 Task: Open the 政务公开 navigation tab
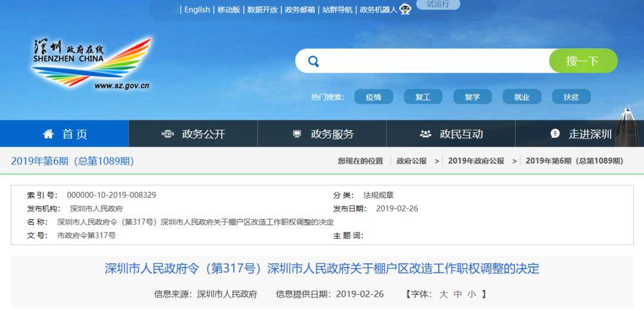click(193, 134)
